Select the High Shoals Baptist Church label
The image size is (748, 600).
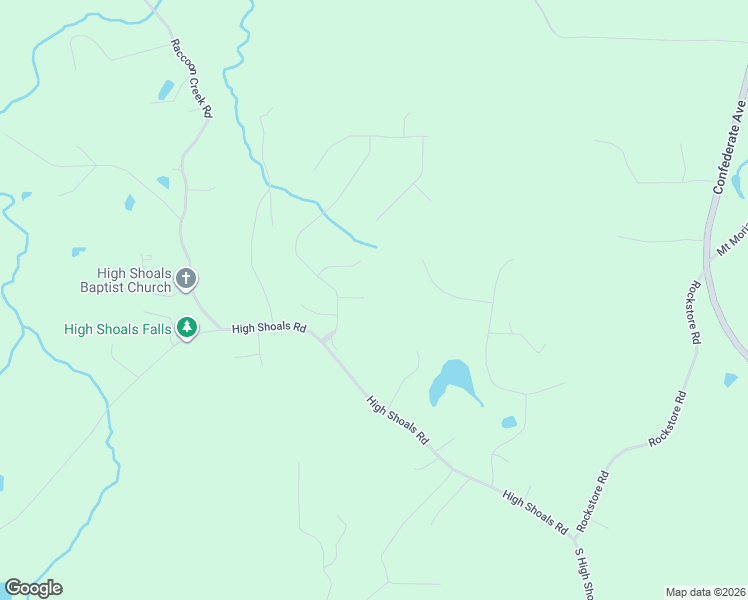pyautogui.click(x=126, y=280)
